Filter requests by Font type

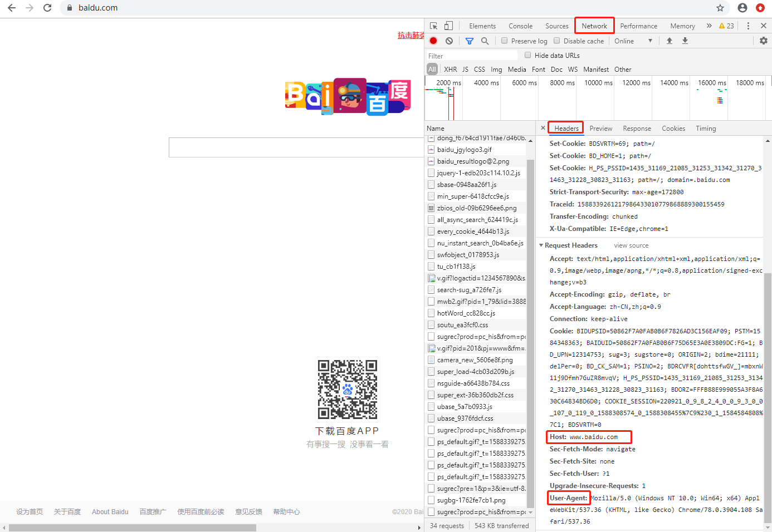[x=539, y=70]
